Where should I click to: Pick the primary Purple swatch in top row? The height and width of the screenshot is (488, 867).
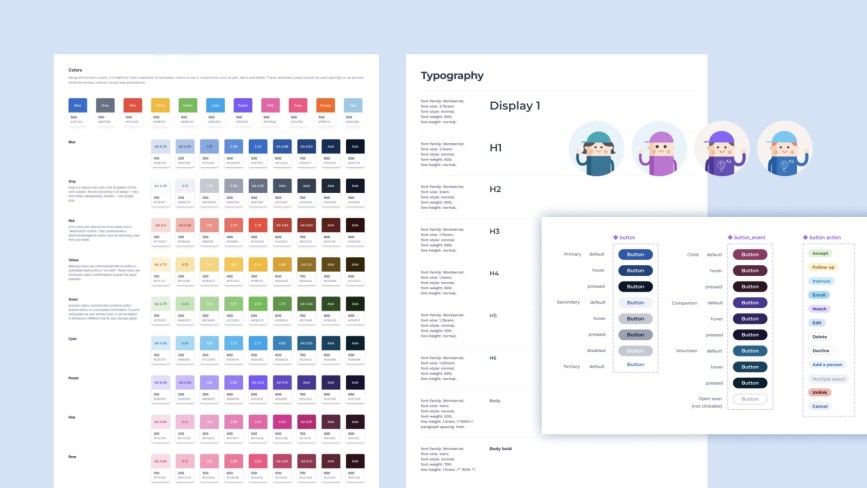pyautogui.click(x=243, y=104)
